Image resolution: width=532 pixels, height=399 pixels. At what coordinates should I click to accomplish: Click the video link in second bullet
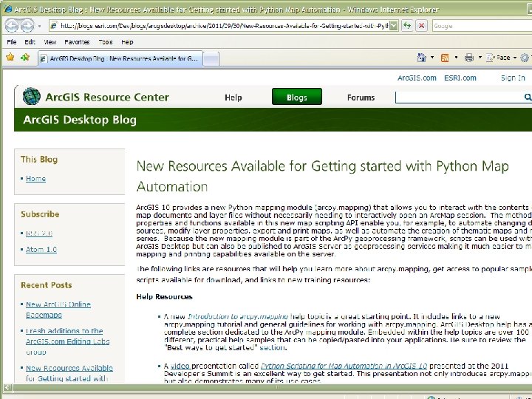(x=180, y=366)
